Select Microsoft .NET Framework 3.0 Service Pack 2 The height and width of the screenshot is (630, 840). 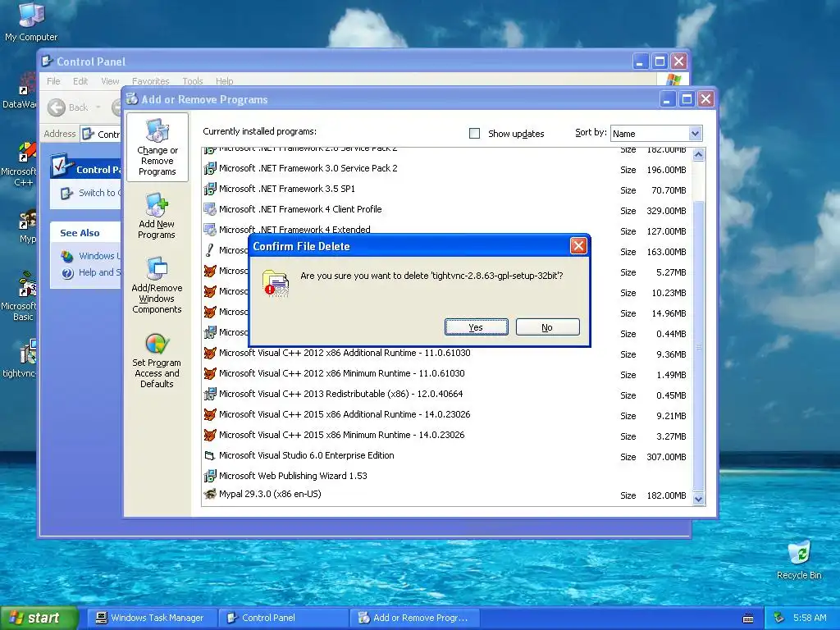(308, 168)
